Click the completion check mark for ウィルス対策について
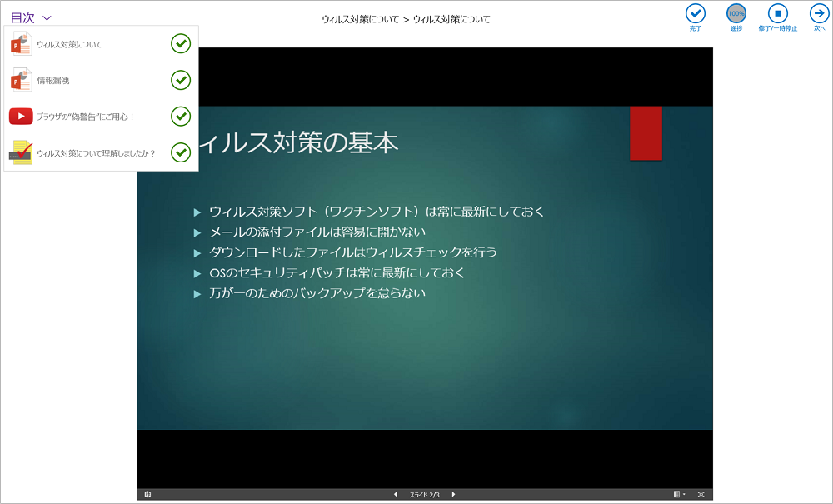This screenshot has height=504, width=833. tap(181, 43)
